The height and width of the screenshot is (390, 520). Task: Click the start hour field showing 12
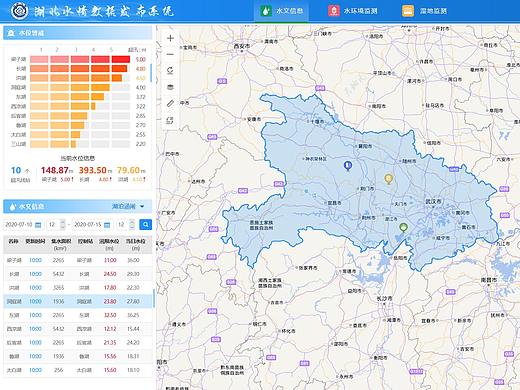[56, 225]
